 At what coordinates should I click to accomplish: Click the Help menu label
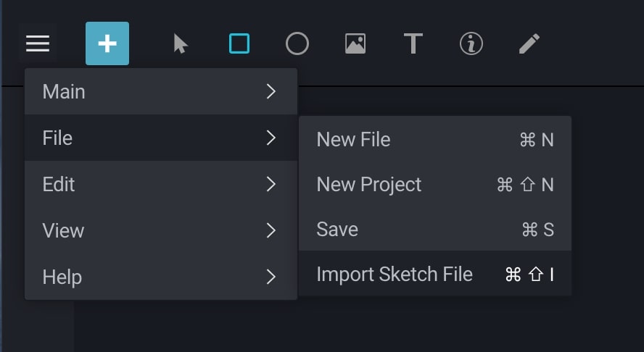click(x=62, y=277)
